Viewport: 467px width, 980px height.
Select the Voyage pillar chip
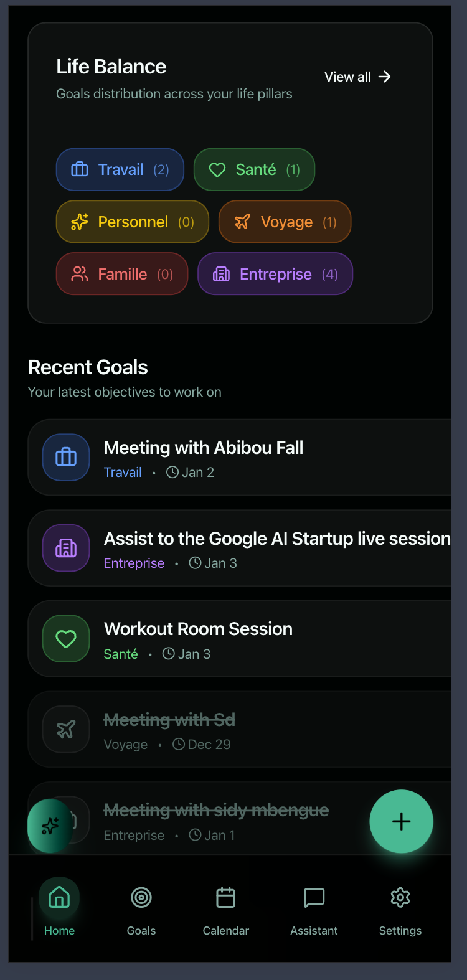click(x=285, y=222)
